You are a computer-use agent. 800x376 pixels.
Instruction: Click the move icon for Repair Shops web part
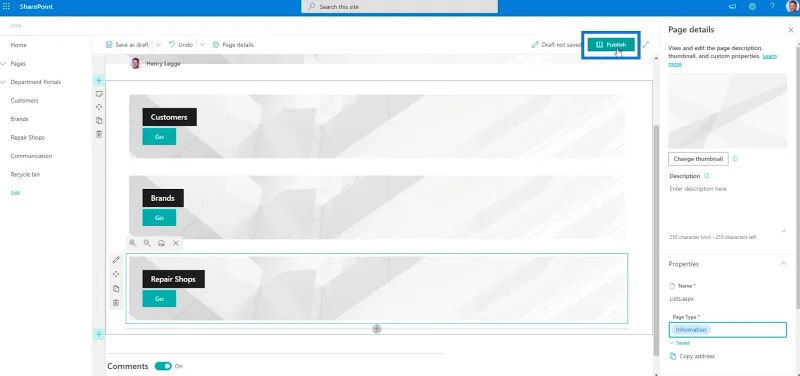[x=116, y=274]
